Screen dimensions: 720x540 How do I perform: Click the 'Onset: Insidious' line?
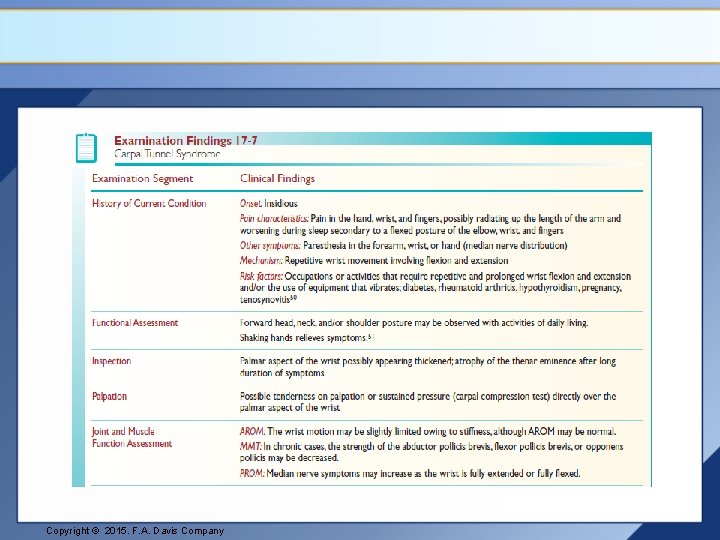(x=269, y=203)
